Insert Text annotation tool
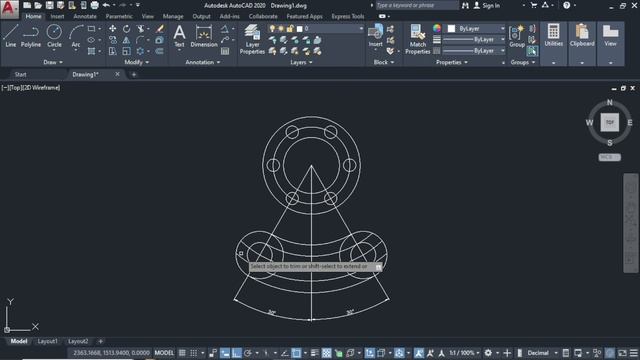The width and height of the screenshot is (640, 360). [x=179, y=36]
